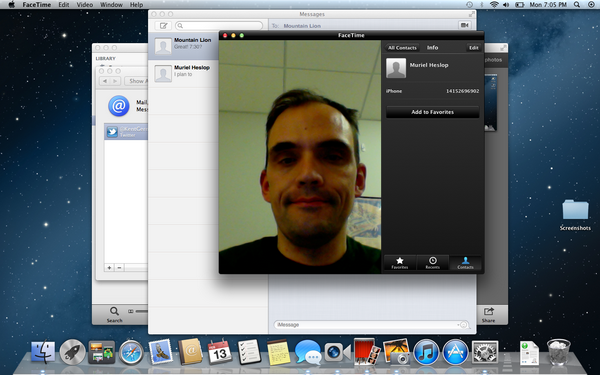
Task: Click volume icon in menu bar
Action: pos(506,5)
